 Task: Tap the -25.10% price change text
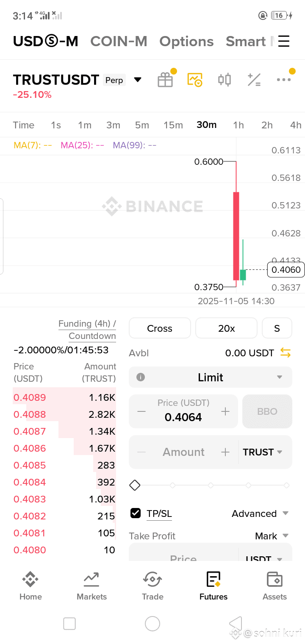32,95
